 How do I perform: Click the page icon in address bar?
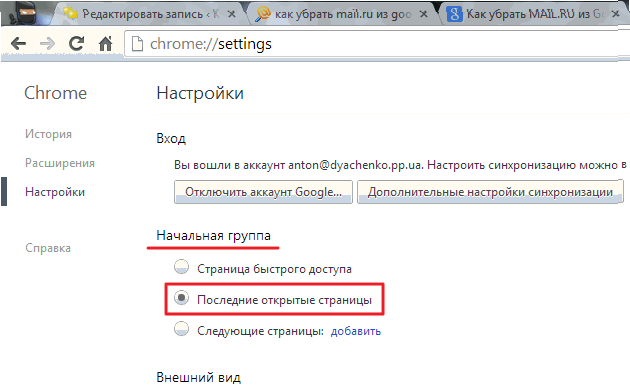click(137, 44)
